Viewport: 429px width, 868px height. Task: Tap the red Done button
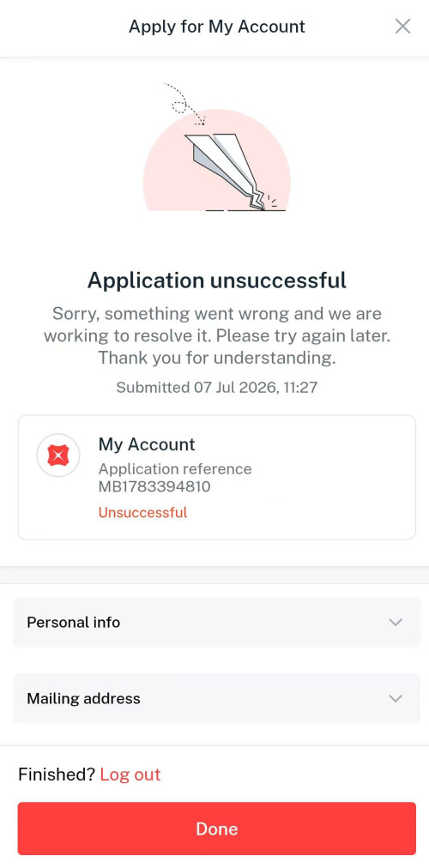(x=217, y=829)
